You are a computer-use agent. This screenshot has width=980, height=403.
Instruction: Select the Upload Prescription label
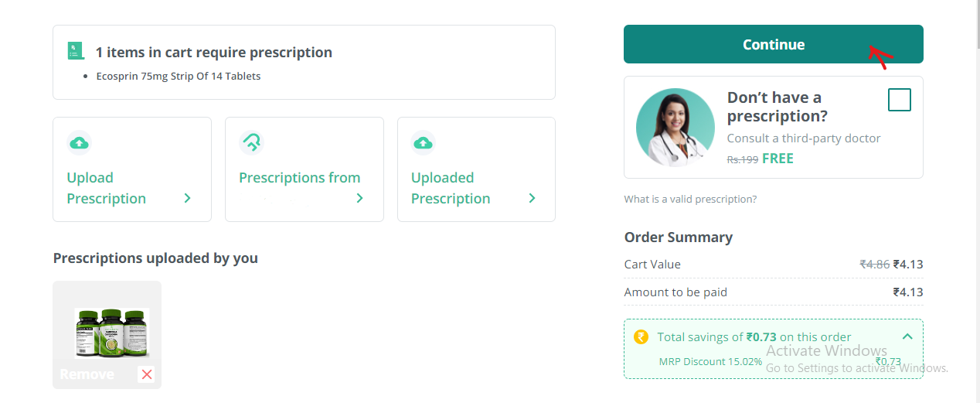point(106,188)
